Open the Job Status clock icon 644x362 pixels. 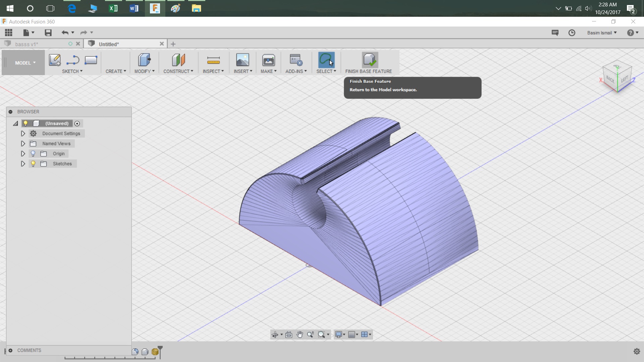pyautogui.click(x=572, y=33)
